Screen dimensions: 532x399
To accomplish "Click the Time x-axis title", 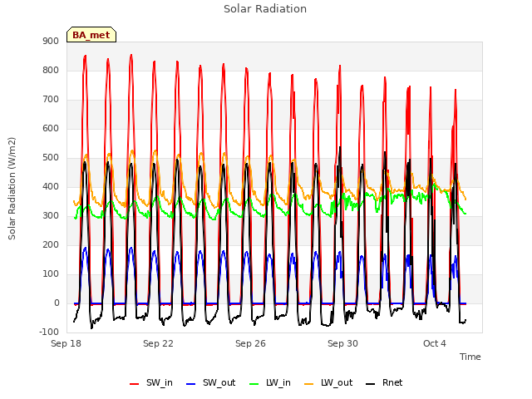I will (x=470, y=357).
